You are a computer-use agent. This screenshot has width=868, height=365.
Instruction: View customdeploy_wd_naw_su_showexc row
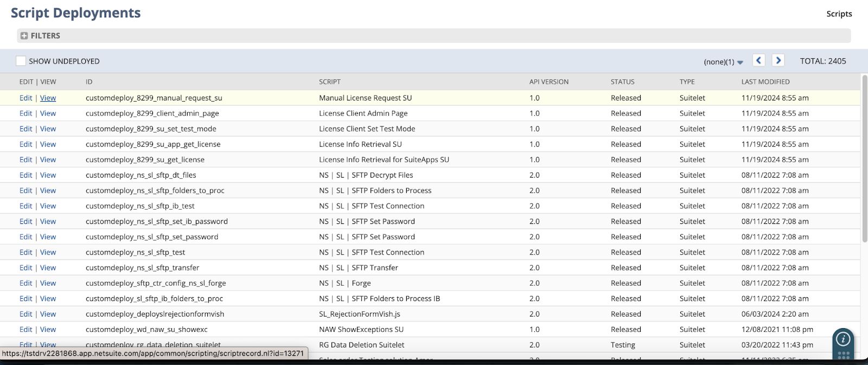(48, 329)
